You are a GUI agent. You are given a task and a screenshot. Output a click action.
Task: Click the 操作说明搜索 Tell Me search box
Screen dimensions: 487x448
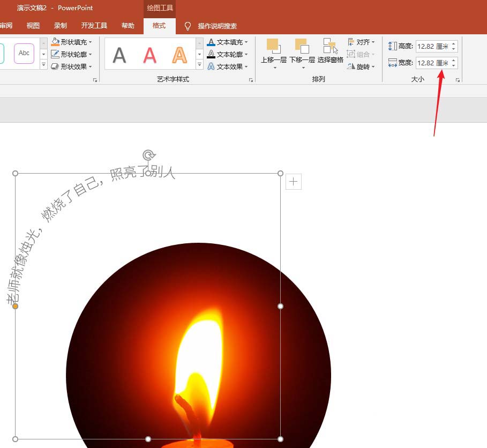click(x=218, y=26)
